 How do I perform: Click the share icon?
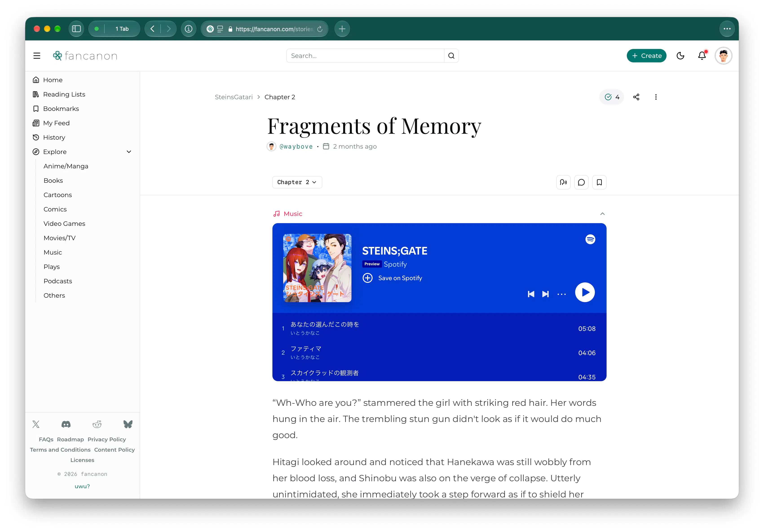(x=636, y=97)
